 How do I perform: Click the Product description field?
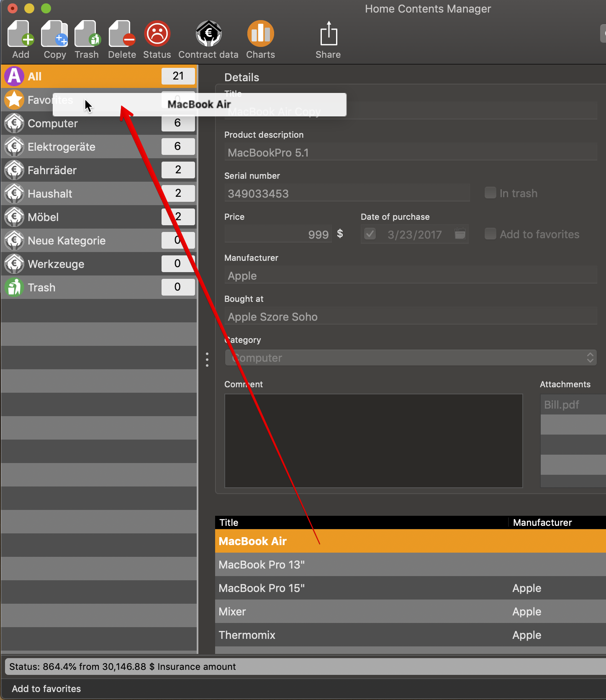(411, 152)
